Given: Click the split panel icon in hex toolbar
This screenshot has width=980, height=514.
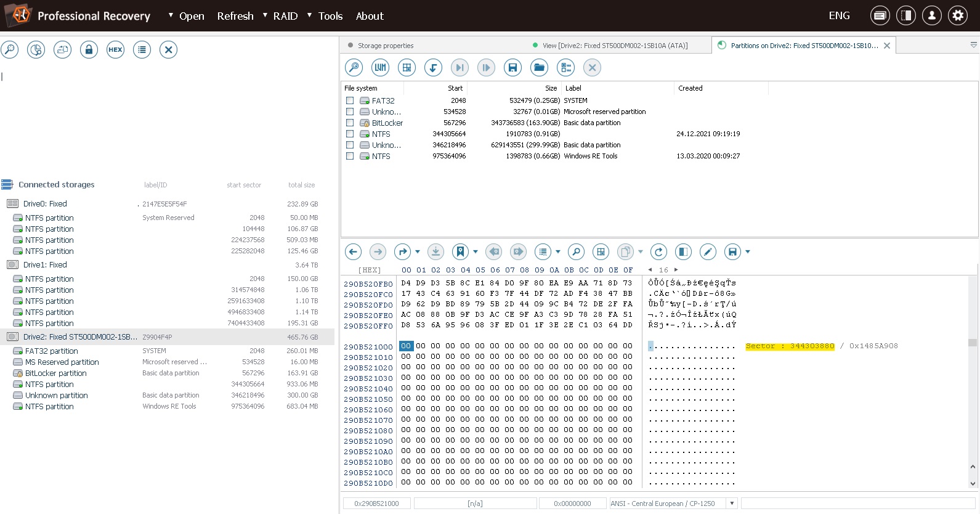Looking at the screenshot, I should 683,251.
